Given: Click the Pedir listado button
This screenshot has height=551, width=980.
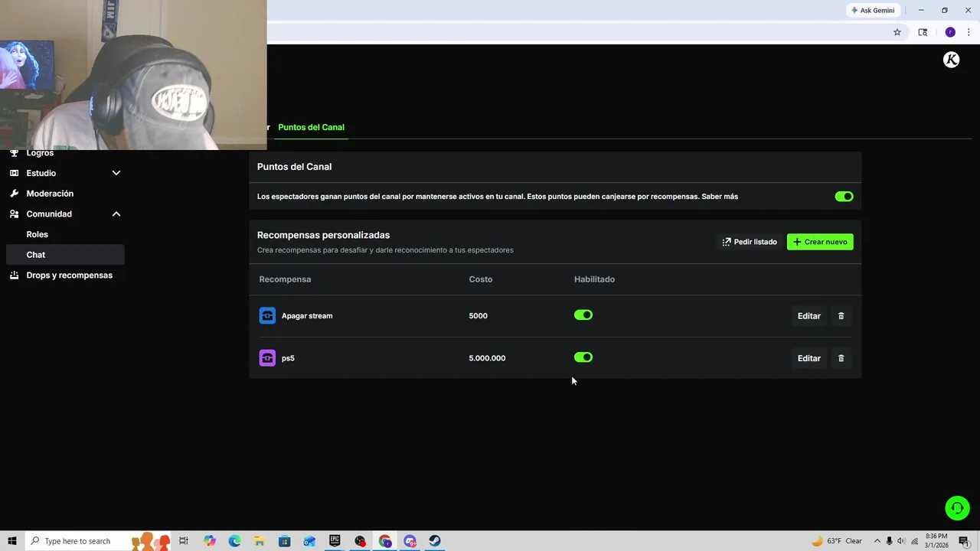Looking at the screenshot, I should click(x=750, y=242).
